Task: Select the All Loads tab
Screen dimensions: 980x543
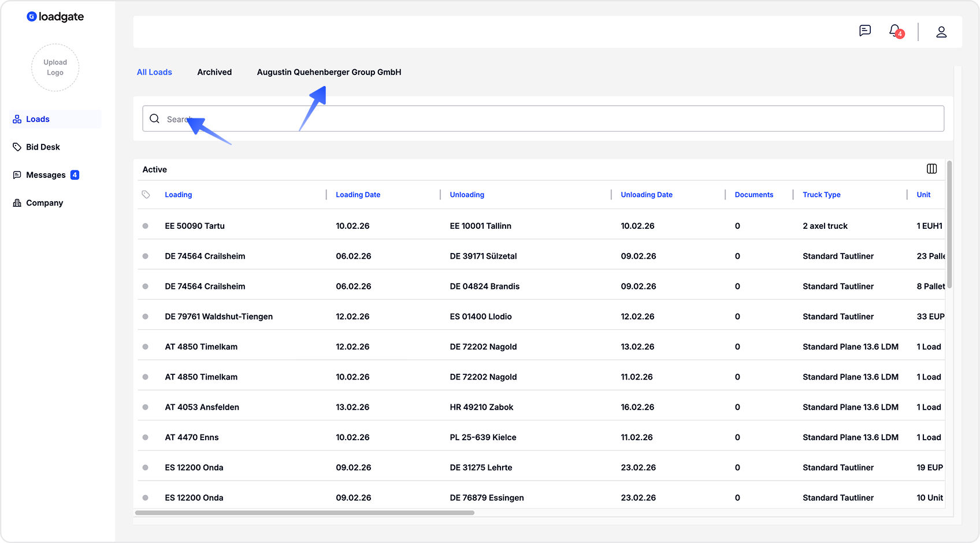Action: coord(154,72)
